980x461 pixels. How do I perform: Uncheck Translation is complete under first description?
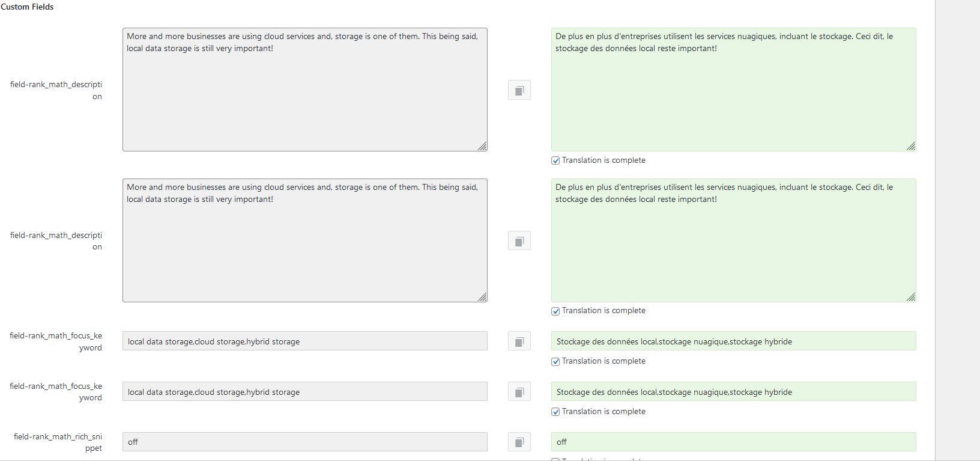pos(555,160)
